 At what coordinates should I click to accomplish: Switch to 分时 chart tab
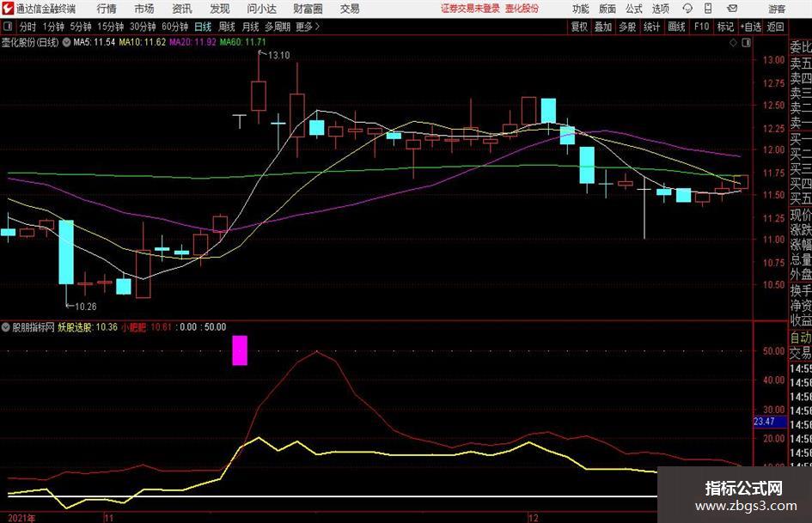coord(28,27)
